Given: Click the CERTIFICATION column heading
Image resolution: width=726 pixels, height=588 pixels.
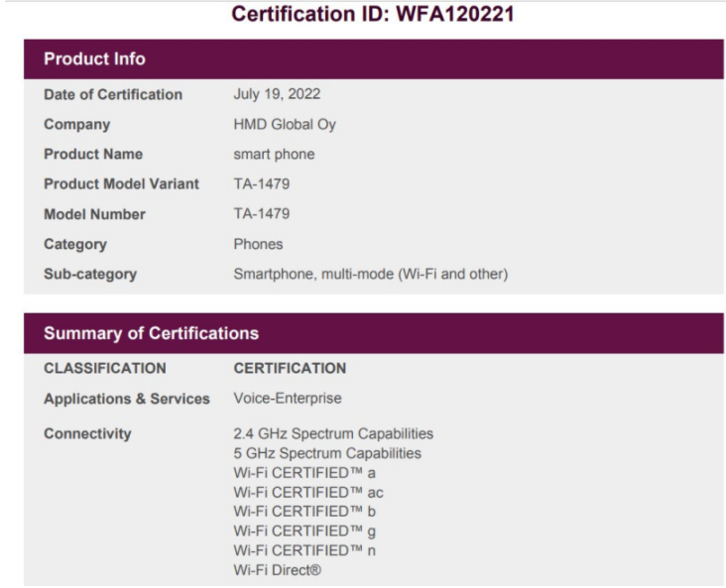Looking at the screenshot, I should click(x=290, y=368).
